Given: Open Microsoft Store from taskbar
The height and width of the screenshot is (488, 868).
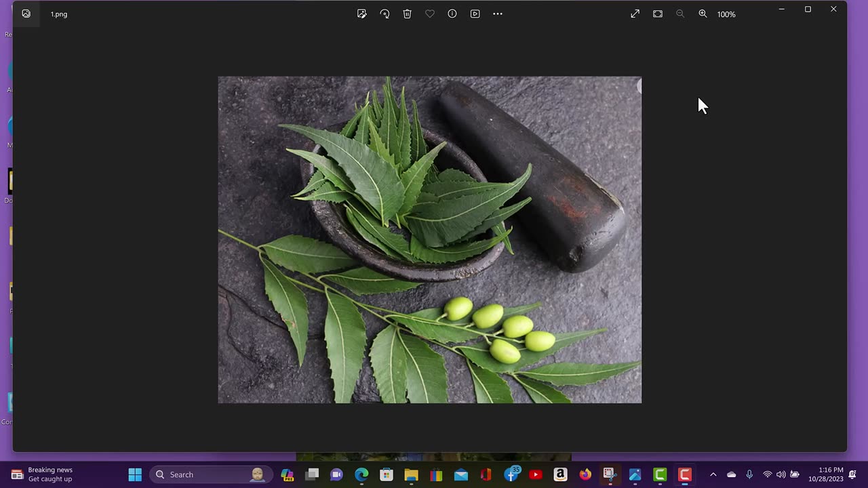Looking at the screenshot, I should [x=387, y=474].
